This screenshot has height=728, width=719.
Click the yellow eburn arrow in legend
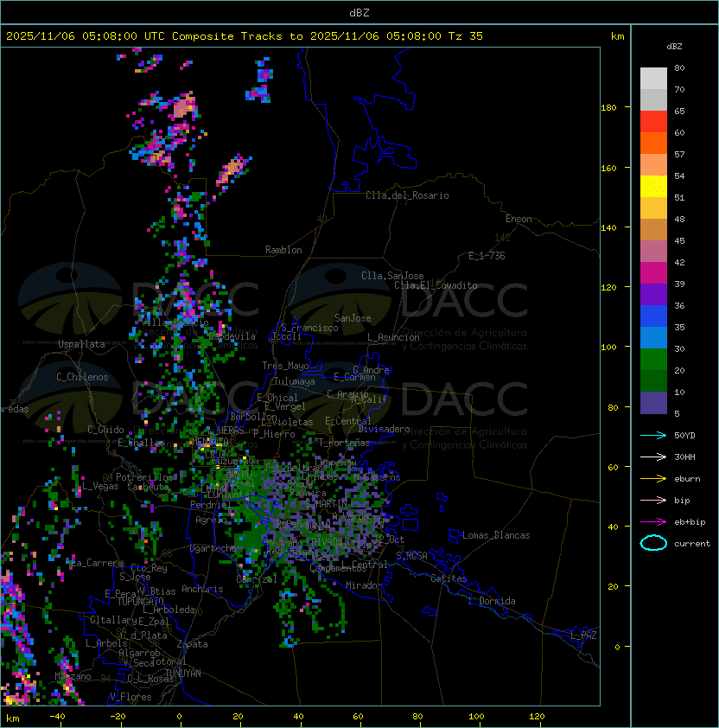tap(653, 479)
